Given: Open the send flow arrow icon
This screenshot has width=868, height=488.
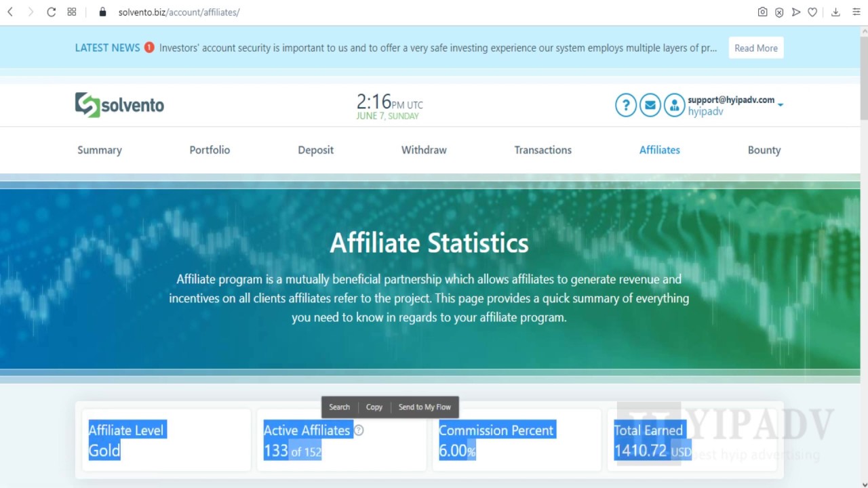Looking at the screenshot, I should (x=796, y=12).
